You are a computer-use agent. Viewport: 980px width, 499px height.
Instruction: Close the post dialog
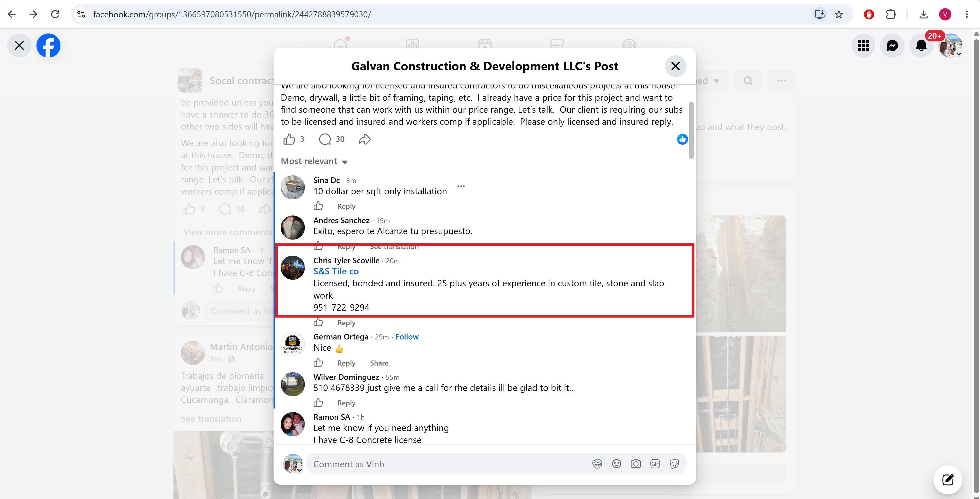675,66
